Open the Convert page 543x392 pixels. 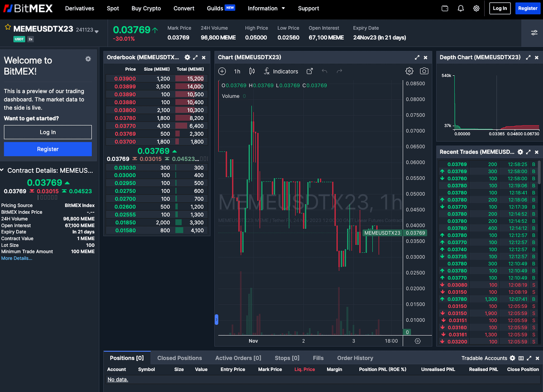pyautogui.click(x=184, y=8)
